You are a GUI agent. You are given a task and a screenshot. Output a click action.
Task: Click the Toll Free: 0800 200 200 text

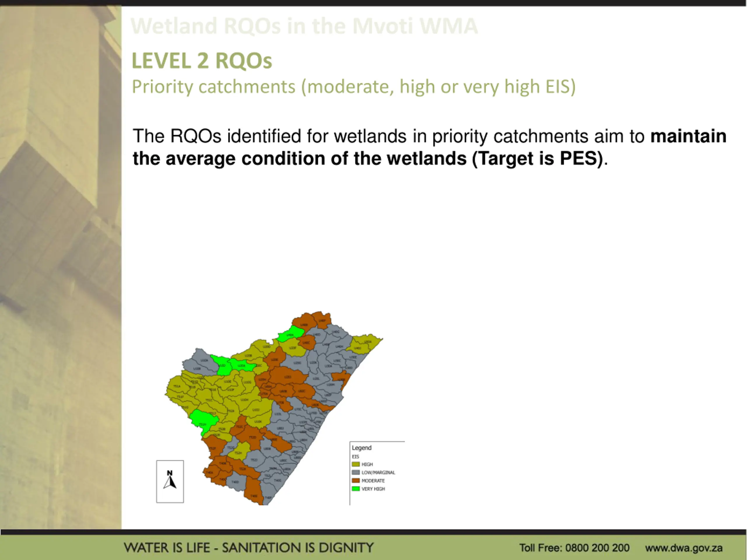[574, 548]
